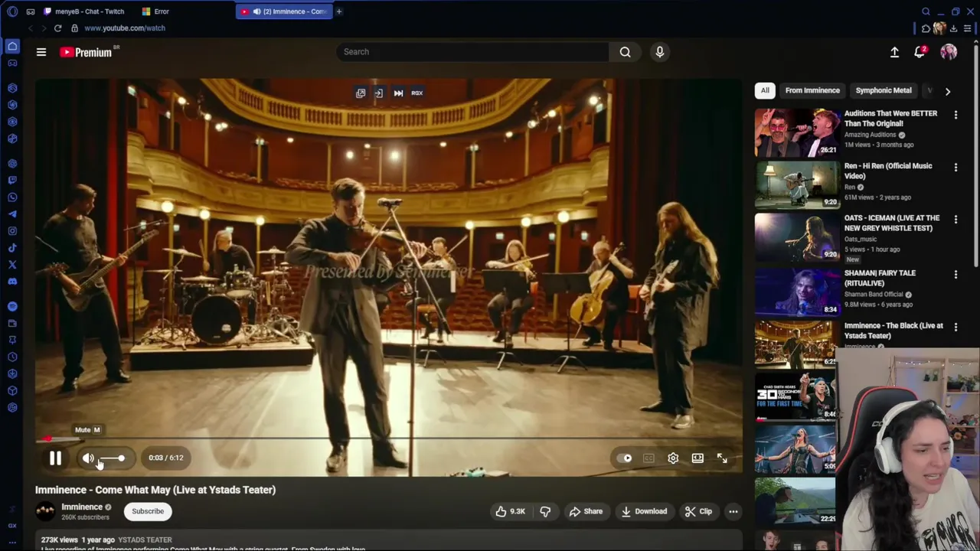Open the Twitch sidebar panel

[12, 181]
